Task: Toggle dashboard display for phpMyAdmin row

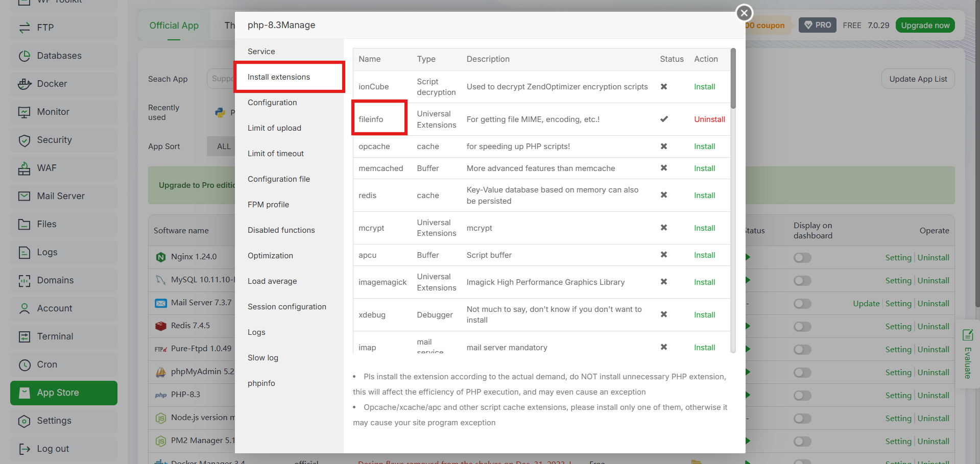Action: point(802,373)
